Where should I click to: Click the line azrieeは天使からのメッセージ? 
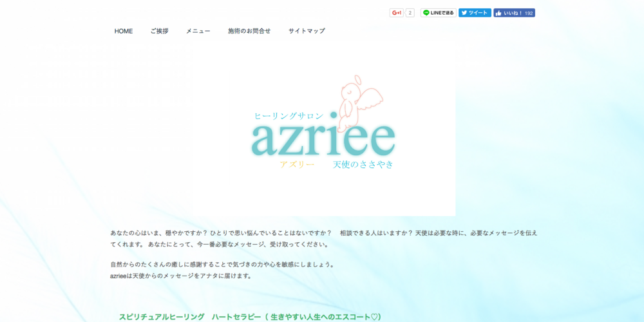click(181, 276)
